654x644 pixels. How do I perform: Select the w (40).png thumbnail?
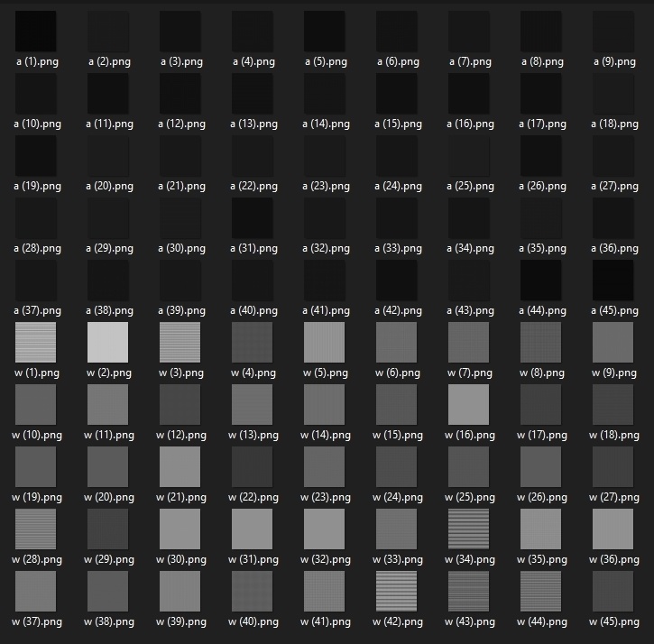point(252,591)
